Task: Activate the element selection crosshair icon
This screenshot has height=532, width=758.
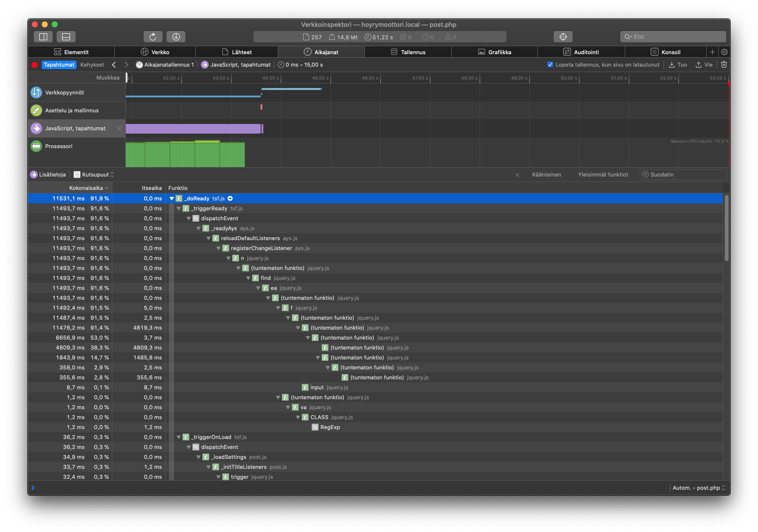Action: pyautogui.click(x=563, y=37)
